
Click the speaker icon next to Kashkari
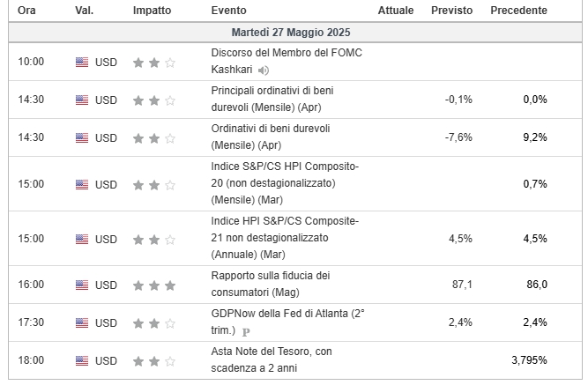(x=264, y=70)
